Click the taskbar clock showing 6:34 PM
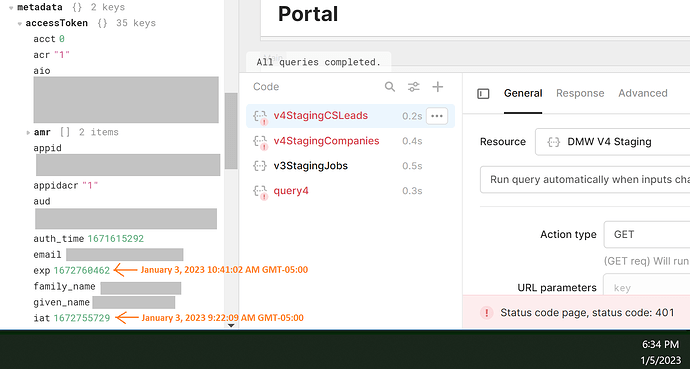 (660, 344)
